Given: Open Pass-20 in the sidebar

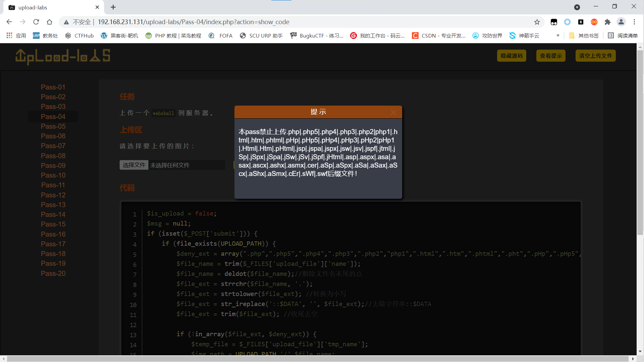Looking at the screenshot, I should tap(53, 274).
